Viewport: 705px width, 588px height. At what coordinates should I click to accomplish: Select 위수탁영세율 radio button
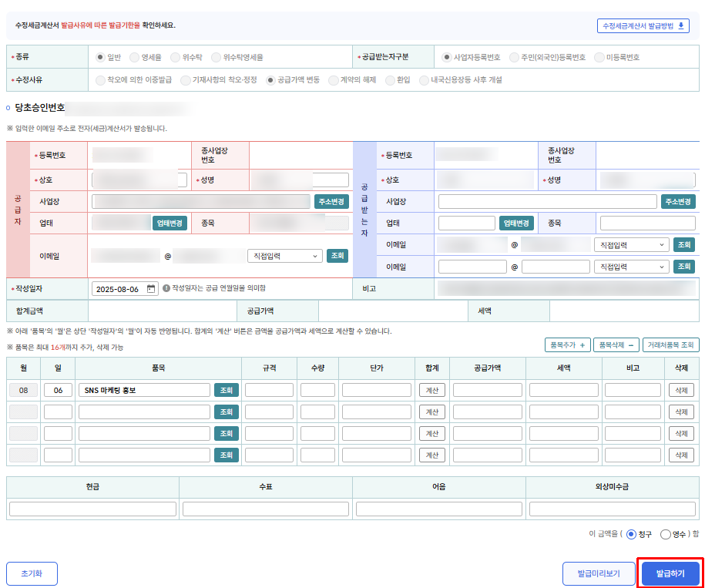[216, 57]
